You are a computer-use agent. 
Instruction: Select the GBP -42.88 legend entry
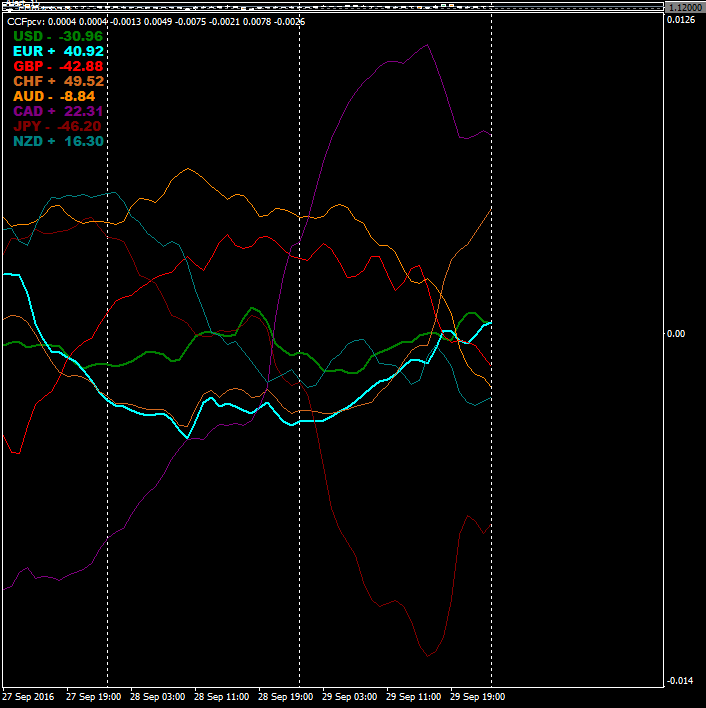[x=58, y=66]
